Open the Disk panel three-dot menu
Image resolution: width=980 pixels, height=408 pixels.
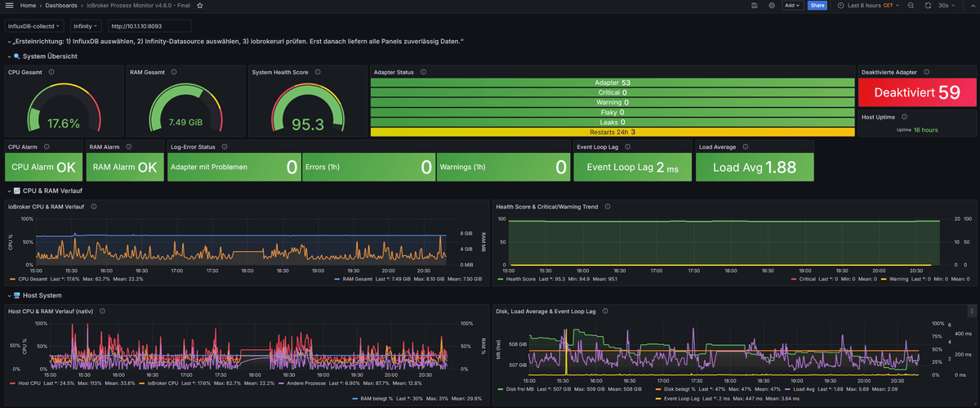pyautogui.click(x=972, y=311)
